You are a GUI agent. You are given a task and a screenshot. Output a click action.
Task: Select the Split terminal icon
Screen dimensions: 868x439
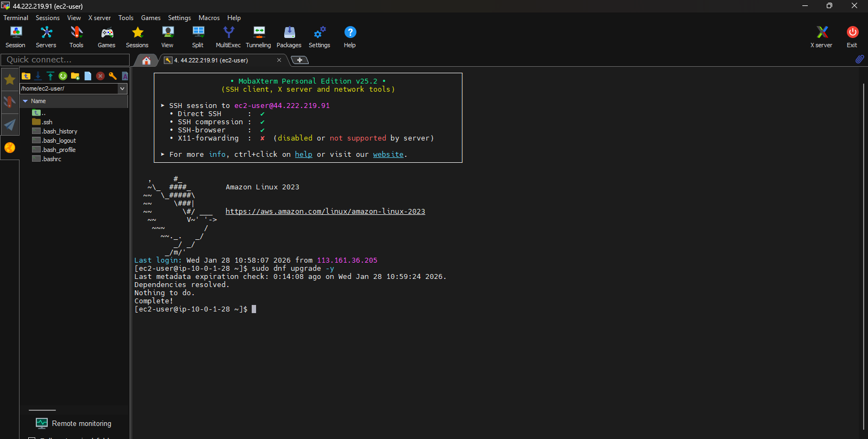(198, 37)
